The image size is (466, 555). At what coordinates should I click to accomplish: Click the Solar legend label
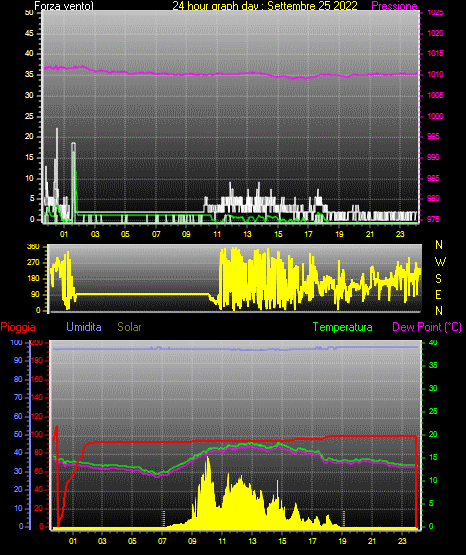[130, 327]
